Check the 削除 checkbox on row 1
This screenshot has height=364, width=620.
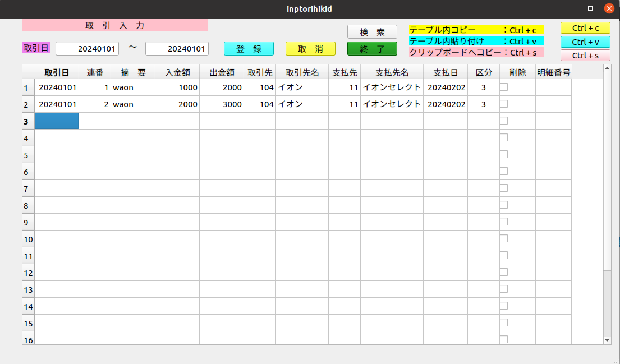coord(503,86)
